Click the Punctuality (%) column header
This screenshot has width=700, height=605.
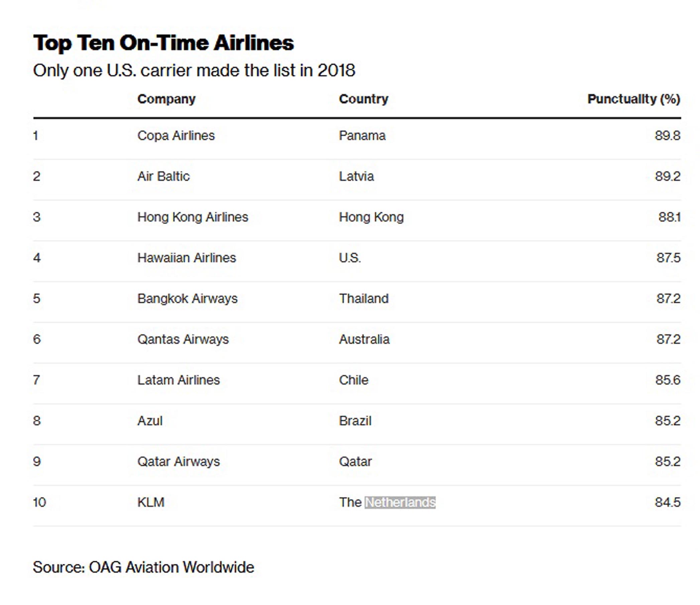click(634, 99)
